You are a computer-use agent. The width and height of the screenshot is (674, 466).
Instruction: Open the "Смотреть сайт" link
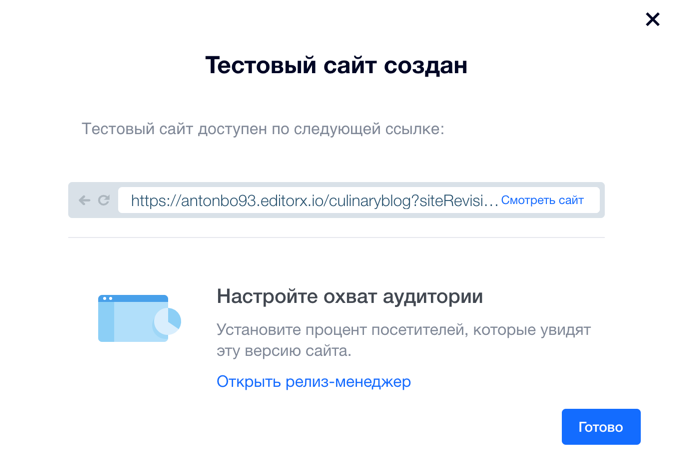(542, 200)
